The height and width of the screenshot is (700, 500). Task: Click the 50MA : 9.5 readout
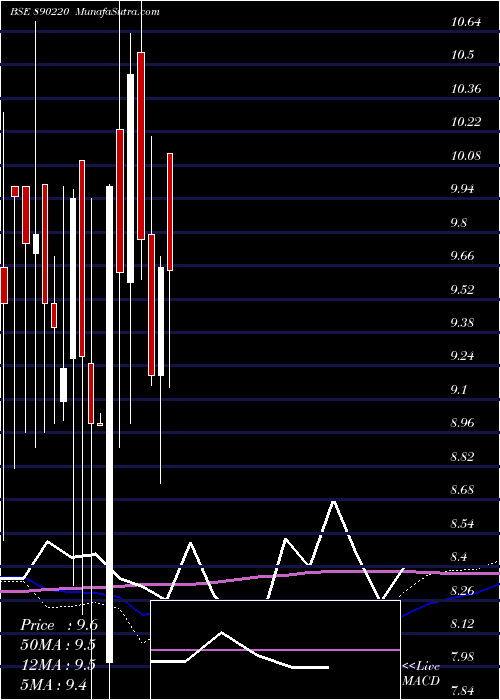pyautogui.click(x=58, y=645)
